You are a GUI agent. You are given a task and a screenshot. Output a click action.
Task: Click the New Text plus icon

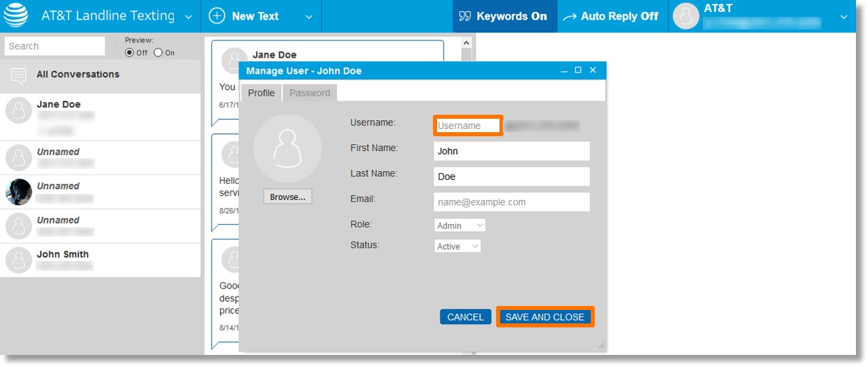[217, 16]
